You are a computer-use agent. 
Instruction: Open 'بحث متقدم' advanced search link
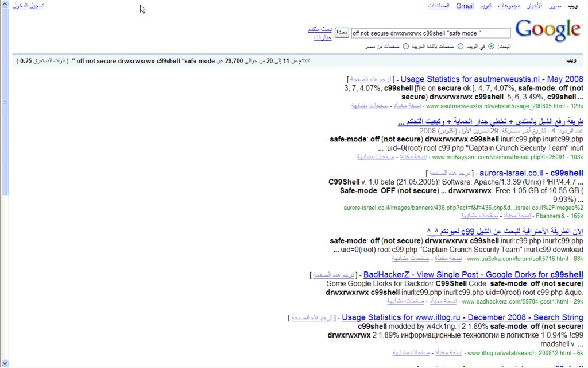(x=320, y=29)
